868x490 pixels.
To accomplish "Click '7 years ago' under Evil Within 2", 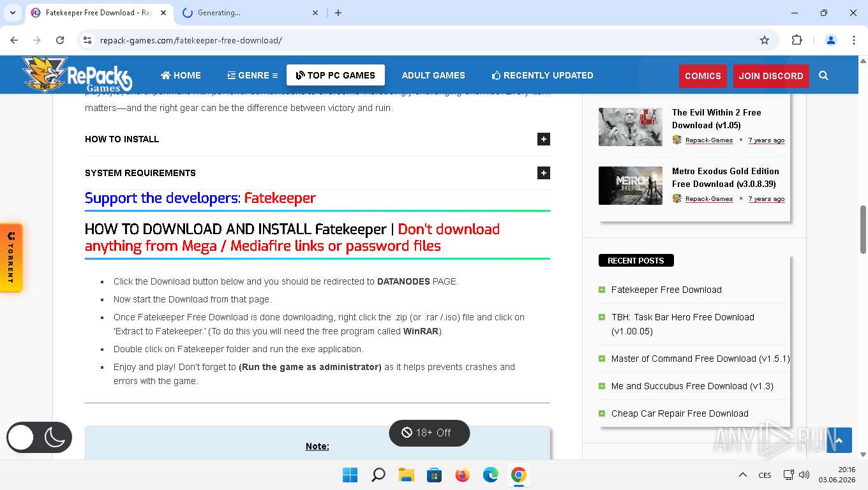I will click(x=767, y=140).
